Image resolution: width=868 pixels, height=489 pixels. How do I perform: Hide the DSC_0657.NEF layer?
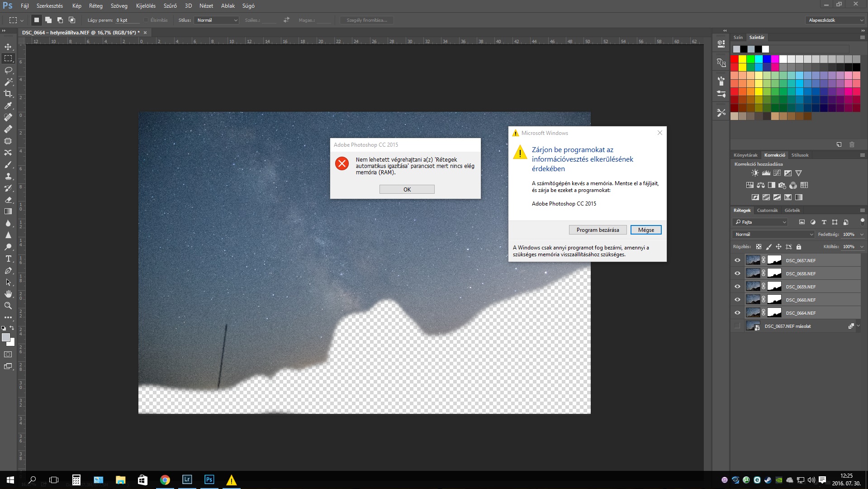click(737, 260)
